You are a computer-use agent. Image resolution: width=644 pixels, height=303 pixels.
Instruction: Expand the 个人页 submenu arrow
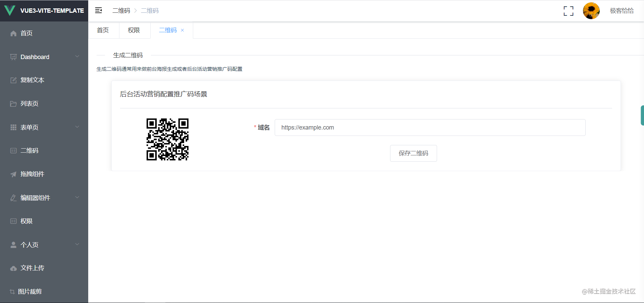point(77,244)
